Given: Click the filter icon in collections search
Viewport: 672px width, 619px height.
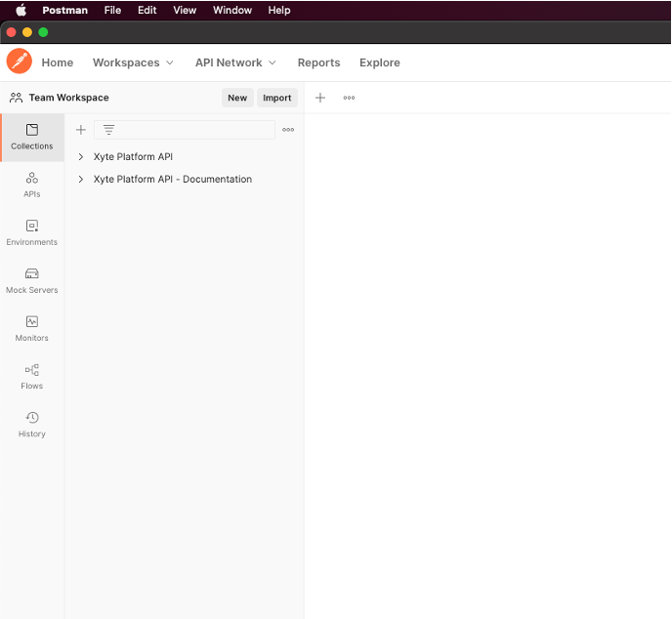Looking at the screenshot, I should coord(108,130).
